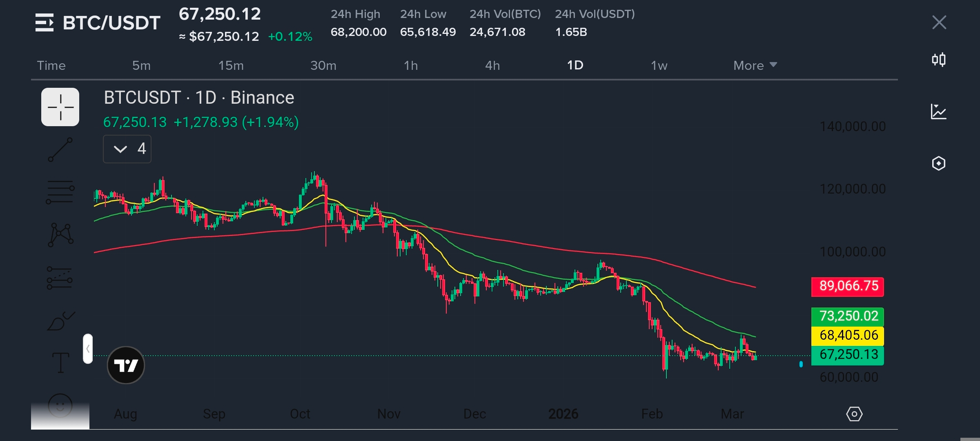Image resolution: width=980 pixels, height=441 pixels.
Task: Open the forecasting and measurement tool
Action: (x=60, y=278)
